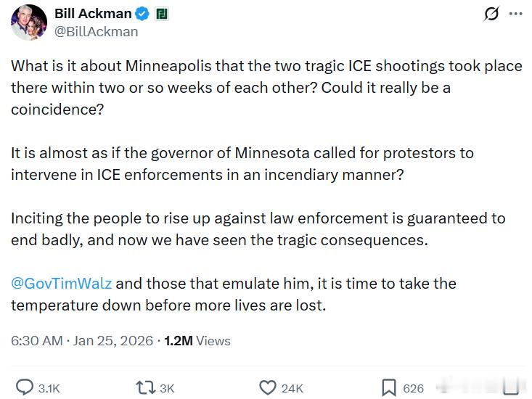Image resolution: width=532 pixels, height=399 pixels.
Task: Like the post with the heart icon
Action: 268,387
